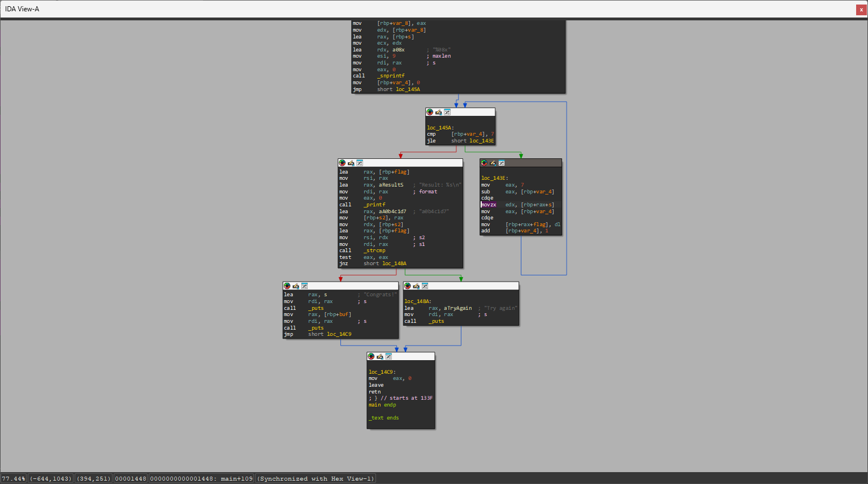
Task: Click the leave instruction in loc_14C9 block
Action: point(376,385)
